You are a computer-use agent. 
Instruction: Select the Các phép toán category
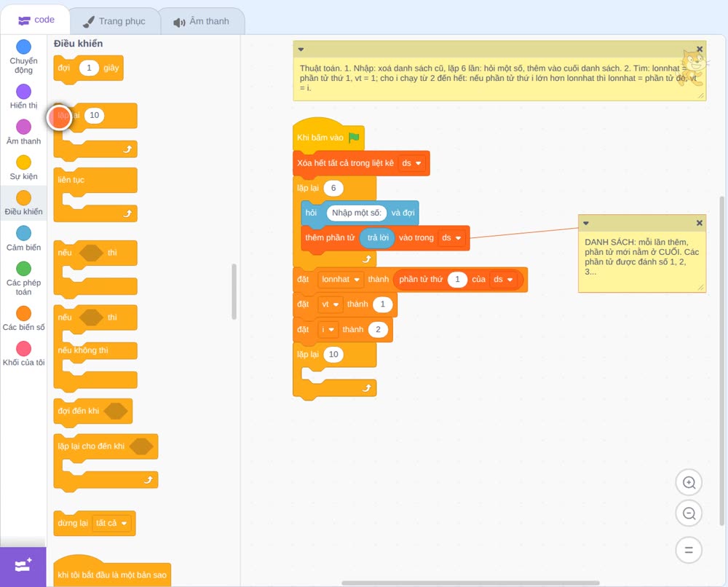[24, 279]
